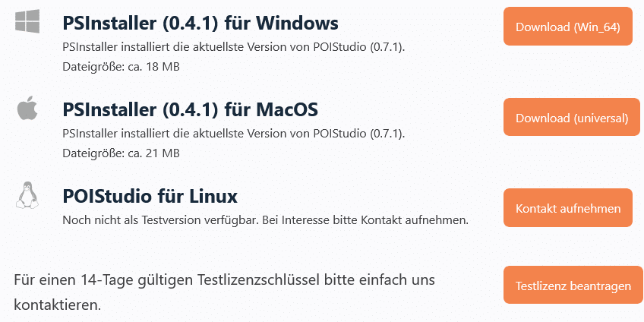Click the PSInstaller für Windows heading

coord(200,23)
